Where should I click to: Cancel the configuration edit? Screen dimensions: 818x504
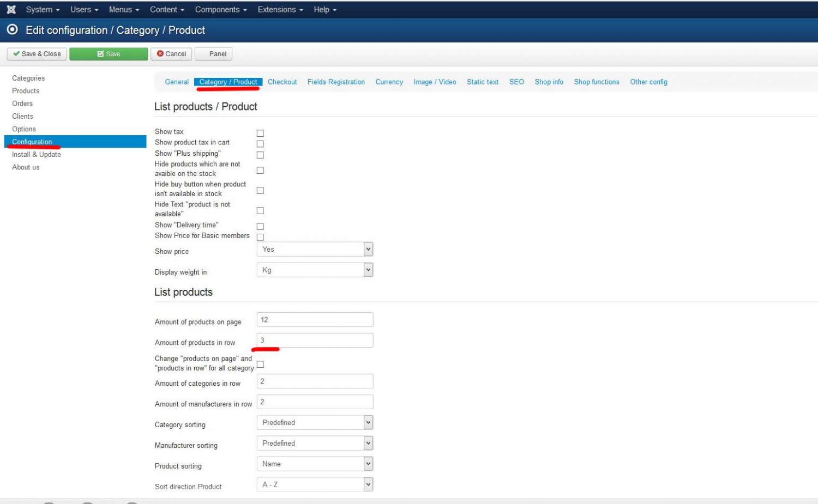click(x=171, y=54)
